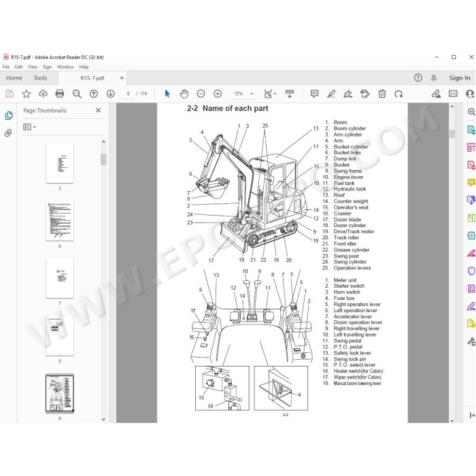
Task: Zoom in with plus icon
Action: pos(218,94)
